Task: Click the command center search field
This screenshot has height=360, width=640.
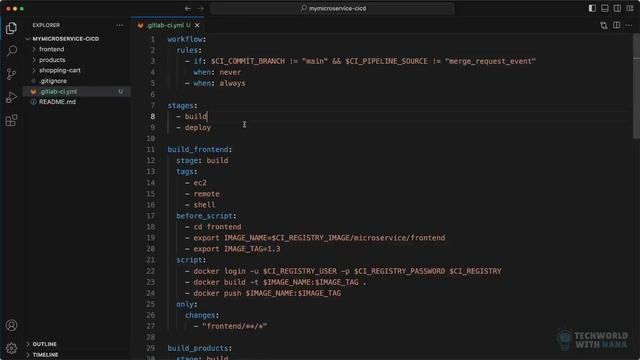Action: [332, 8]
